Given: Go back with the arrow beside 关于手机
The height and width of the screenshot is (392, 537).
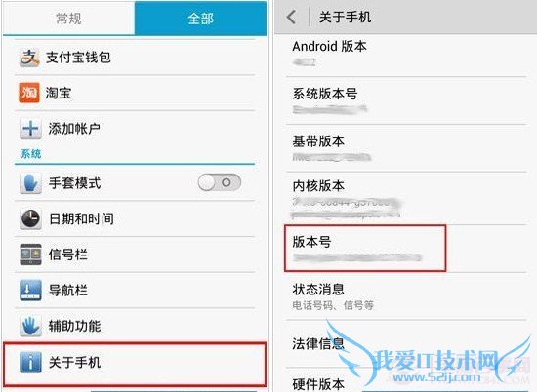Looking at the screenshot, I should pos(291,17).
